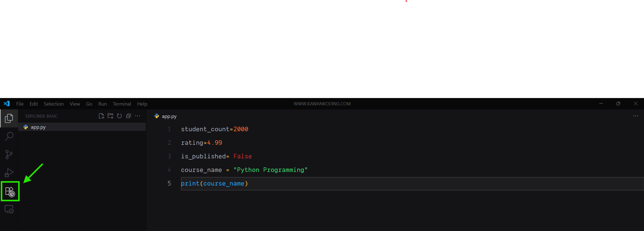Open the Source Control view
This screenshot has height=231, width=644.
point(9,154)
